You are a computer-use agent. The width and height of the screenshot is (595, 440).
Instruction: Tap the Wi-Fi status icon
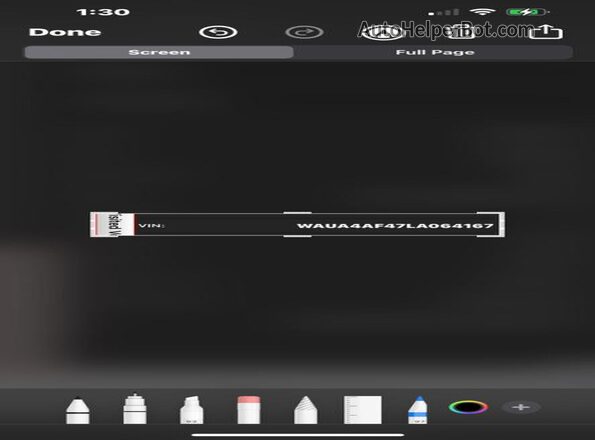coord(482,12)
